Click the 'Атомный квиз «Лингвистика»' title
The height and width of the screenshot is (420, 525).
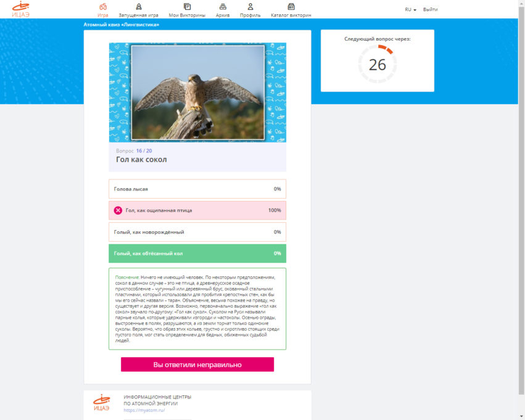(x=121, y=25)
